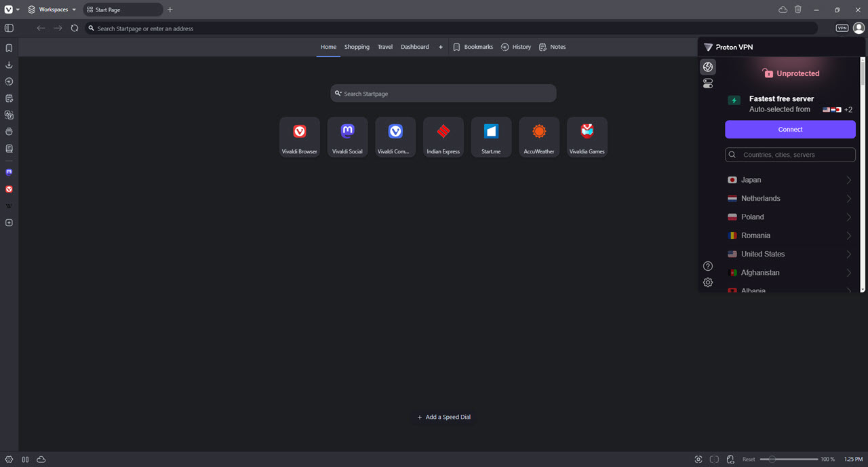
Task: Switch to the Shopping speed dial tab
Action: coord(357,47)
